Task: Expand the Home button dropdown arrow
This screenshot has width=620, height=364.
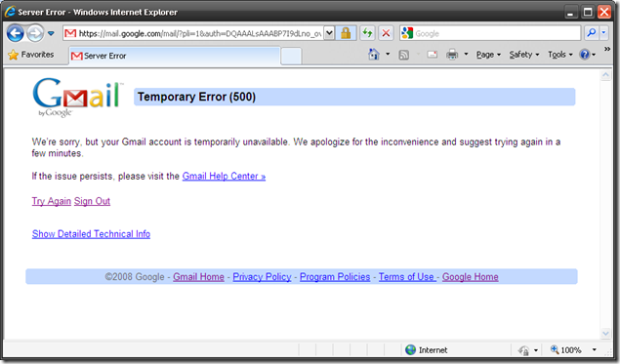Action: click(388, 54)
